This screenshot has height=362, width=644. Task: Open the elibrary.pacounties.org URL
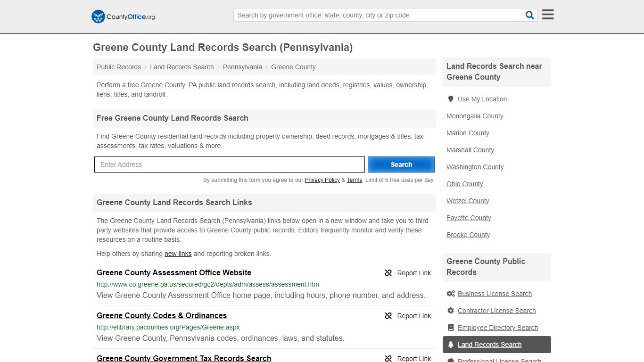168,327
